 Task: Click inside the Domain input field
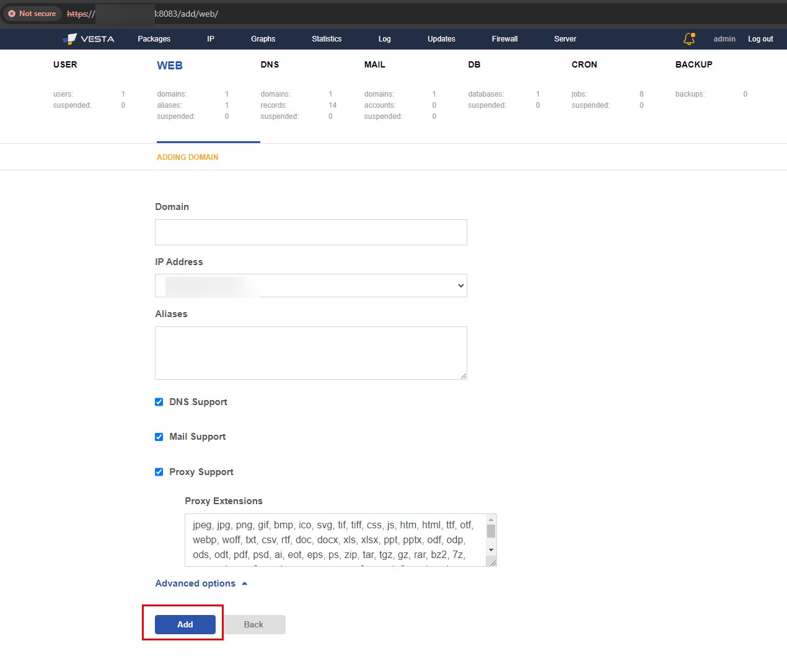click(310, 232)
